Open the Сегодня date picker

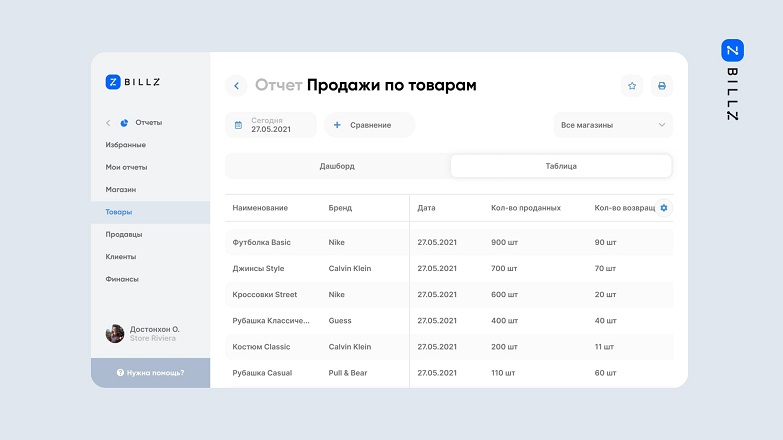(x=271, y=125)
